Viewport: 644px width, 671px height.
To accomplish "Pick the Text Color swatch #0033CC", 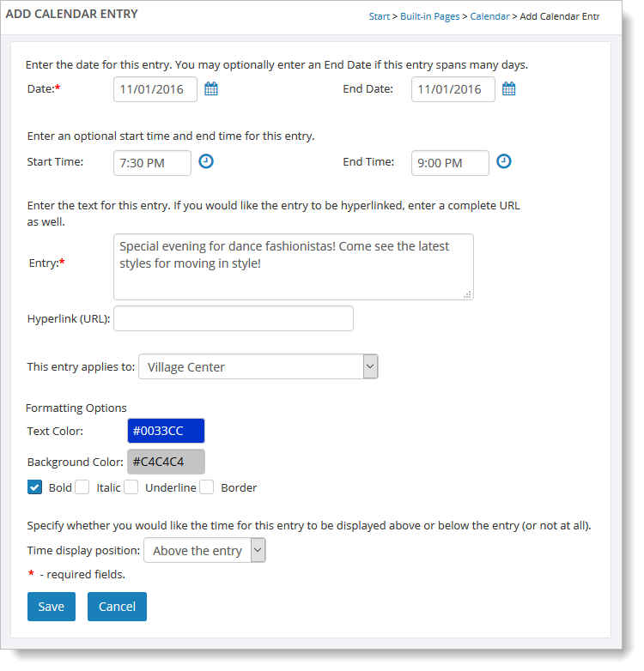I will tap(166, 431).
